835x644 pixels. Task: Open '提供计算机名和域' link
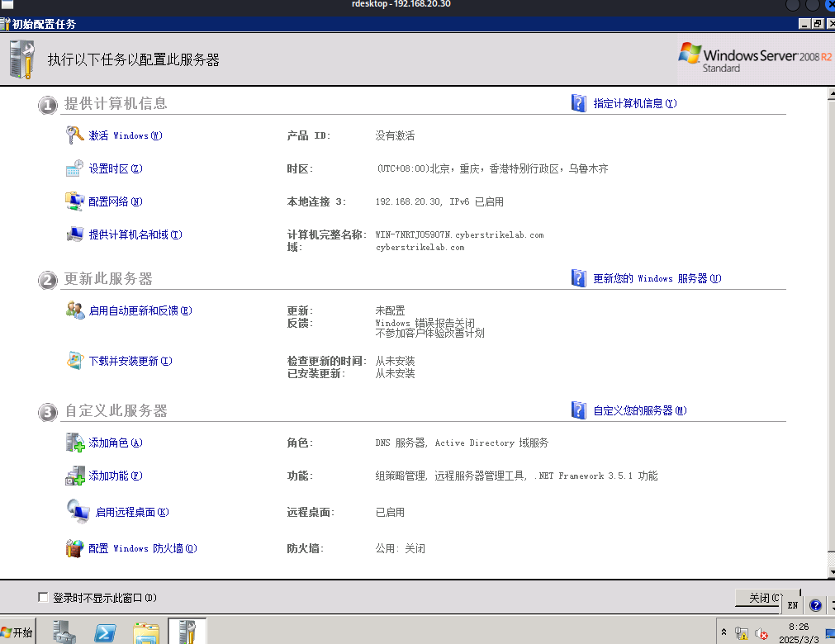click(135, 234)
